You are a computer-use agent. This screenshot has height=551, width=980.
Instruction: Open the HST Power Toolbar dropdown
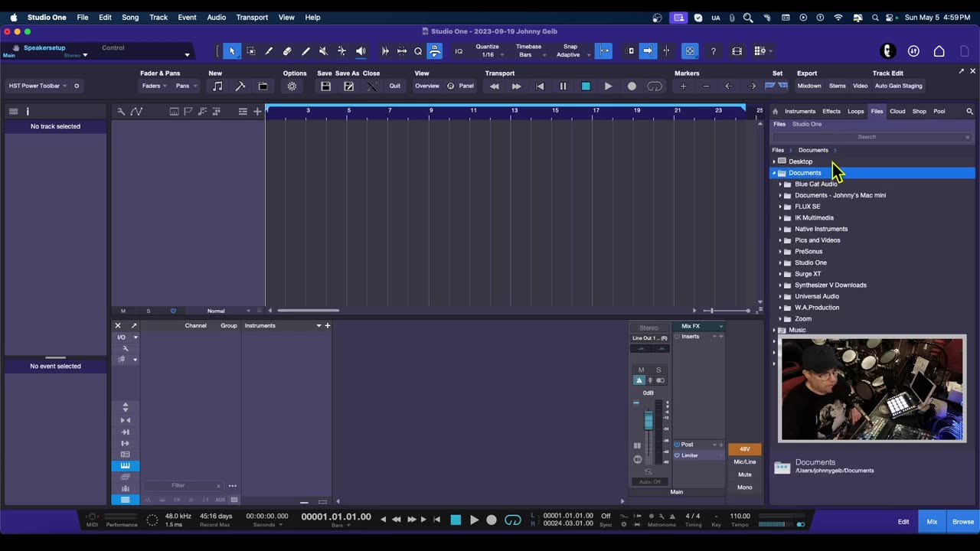click(x=38, y=86)
